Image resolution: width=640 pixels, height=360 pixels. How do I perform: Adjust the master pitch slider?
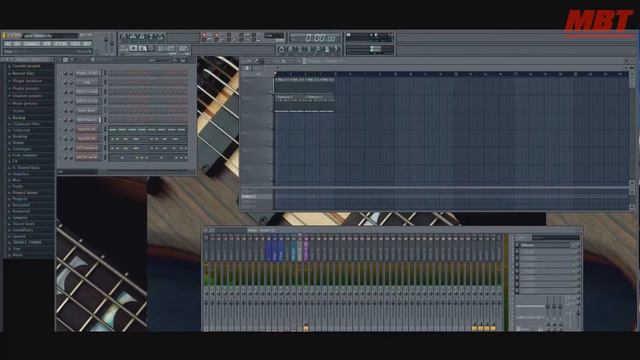tap(113, 43)
